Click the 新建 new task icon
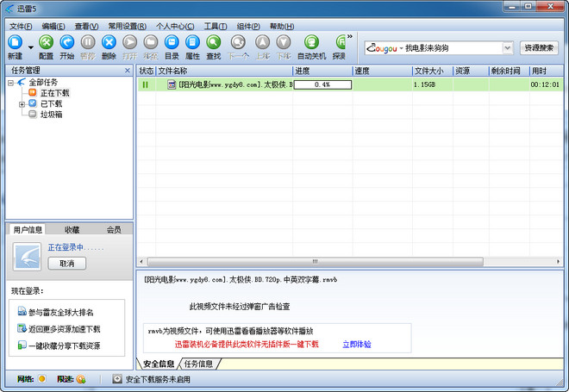 (15, 43)
